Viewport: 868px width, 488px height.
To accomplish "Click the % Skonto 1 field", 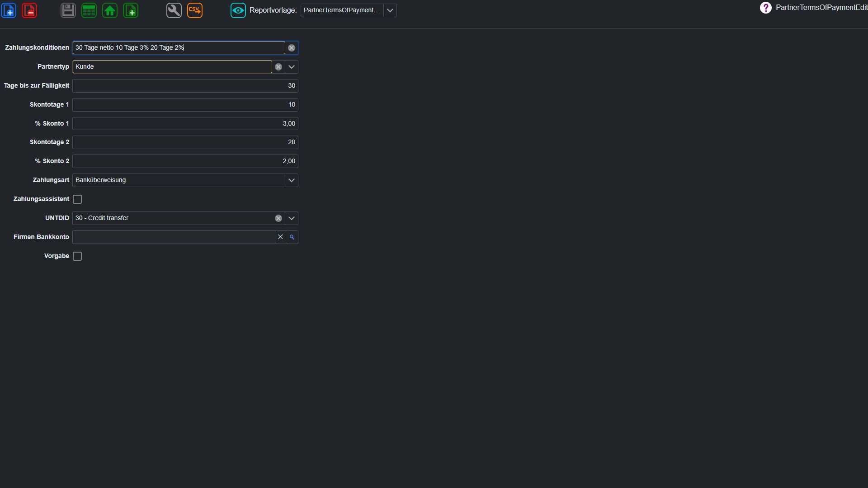I will [185, 124].
